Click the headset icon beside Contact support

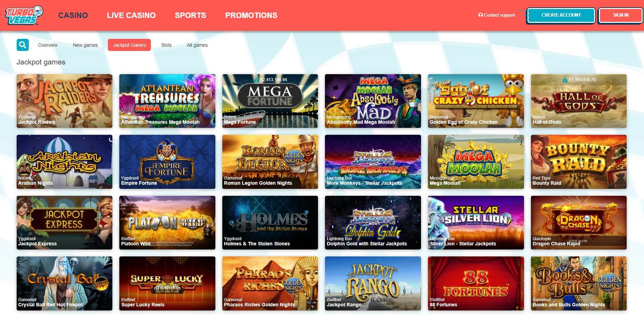[480, 15]
